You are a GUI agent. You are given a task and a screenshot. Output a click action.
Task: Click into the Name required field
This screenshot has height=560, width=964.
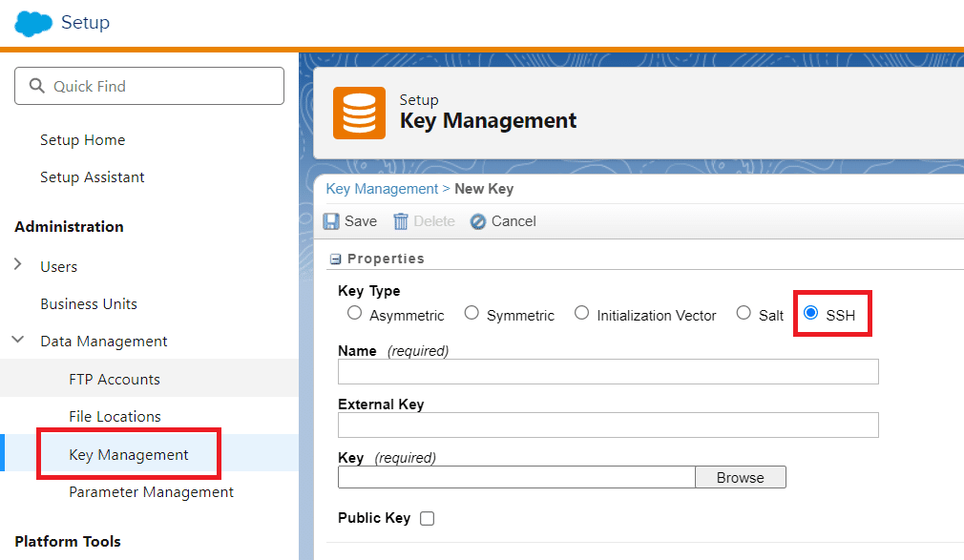608,372
